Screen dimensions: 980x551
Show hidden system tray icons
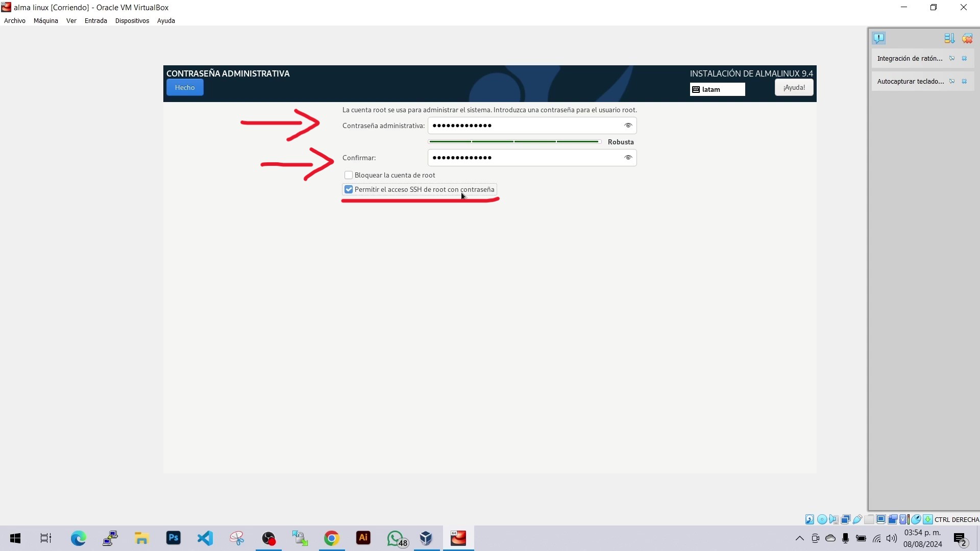click(800, 538)
